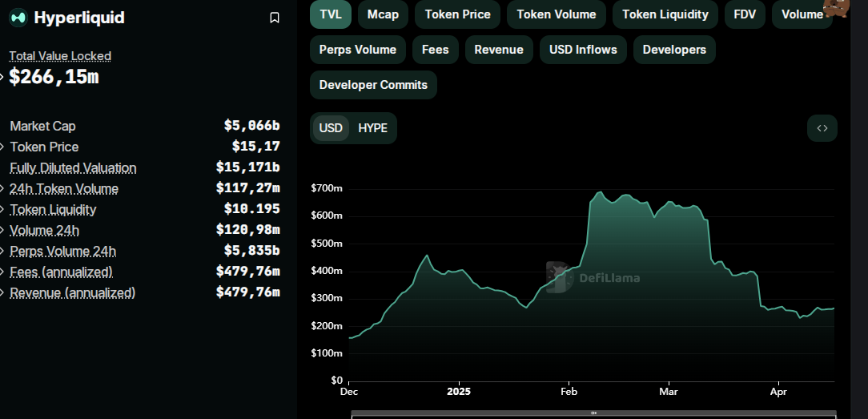Click the $117,27m token volume value

click(248, 188)
